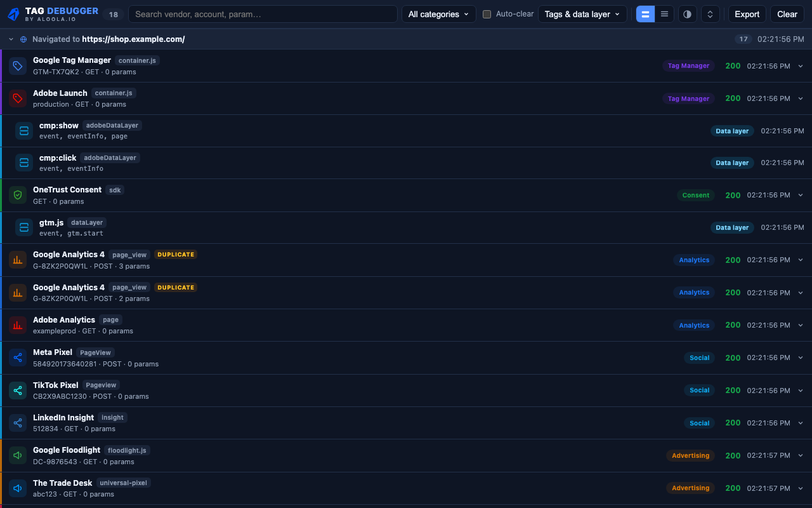Image resolution: width=812 pixels, height=508 pixels.
Task: Click the PageView chip on Meta Pixel
Action: [95, 352]
